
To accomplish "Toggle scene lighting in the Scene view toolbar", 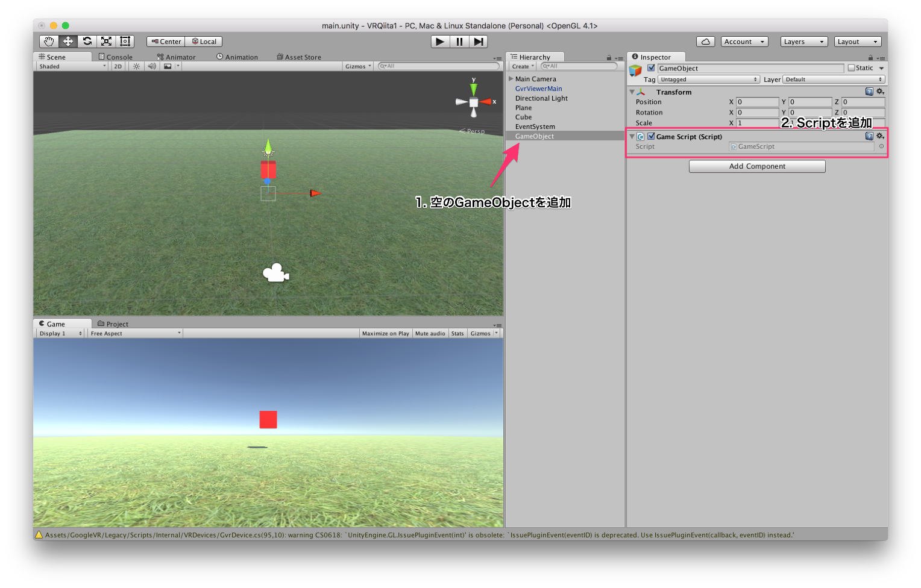I will click(136, 66).
